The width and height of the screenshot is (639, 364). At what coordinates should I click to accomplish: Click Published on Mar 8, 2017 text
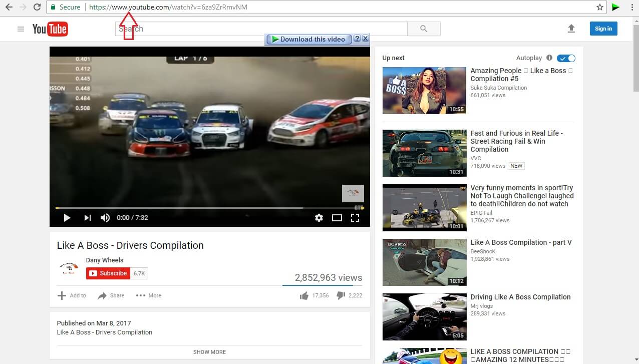94,323
